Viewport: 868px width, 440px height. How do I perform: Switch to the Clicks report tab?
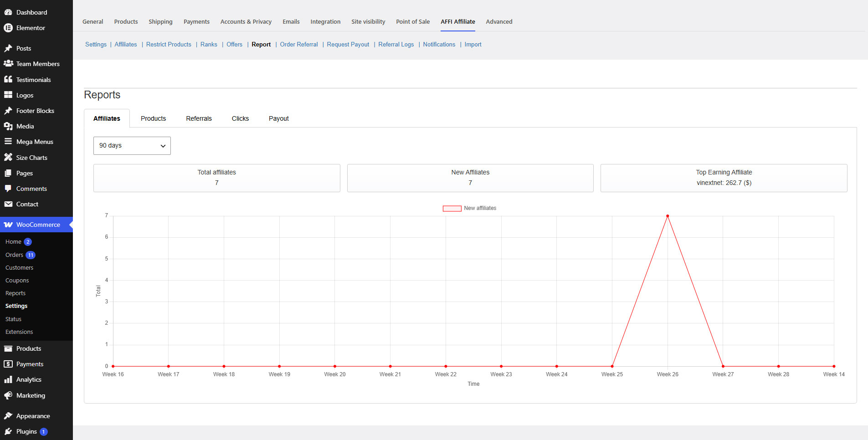240,118
